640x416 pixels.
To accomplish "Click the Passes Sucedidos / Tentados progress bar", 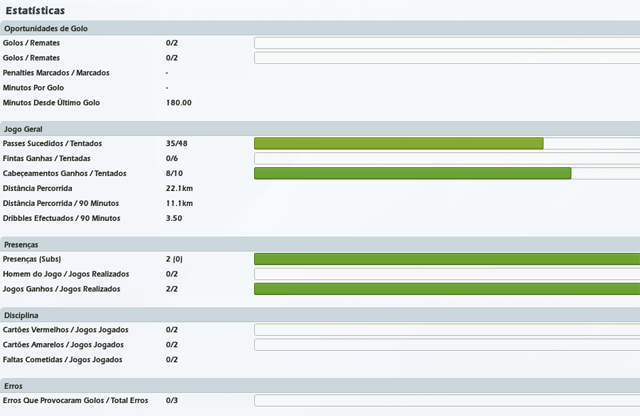I will coord(446,144).
